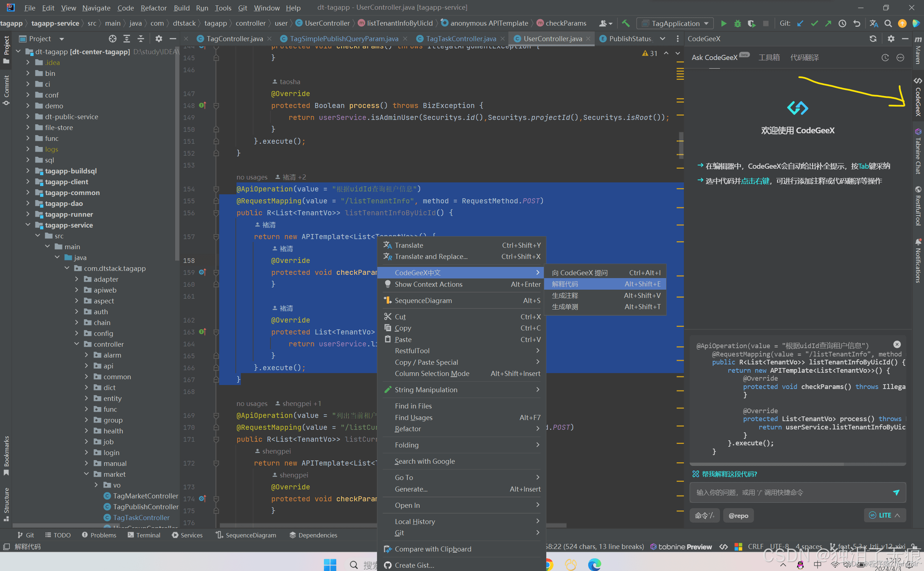The height and width of the screenshot is (571, 924).
Task: Expand the adapter package folder
Action: click(77, 279)
